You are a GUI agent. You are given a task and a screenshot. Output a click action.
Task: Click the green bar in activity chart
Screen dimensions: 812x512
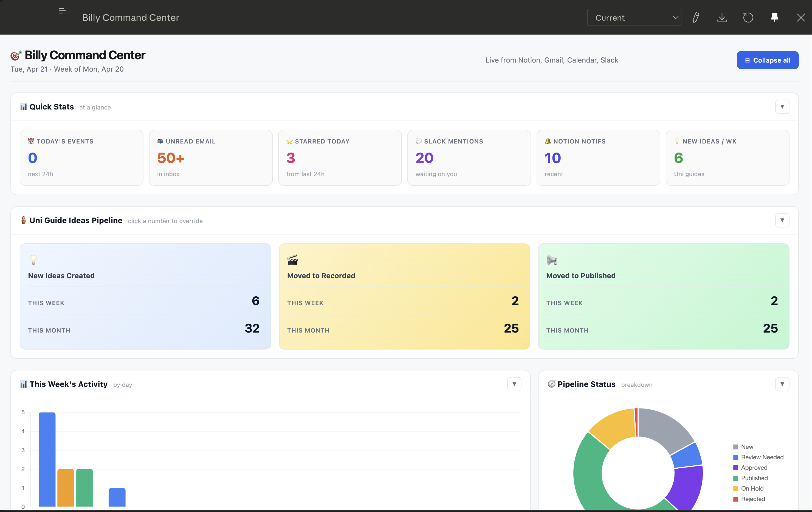click(84, 488)
